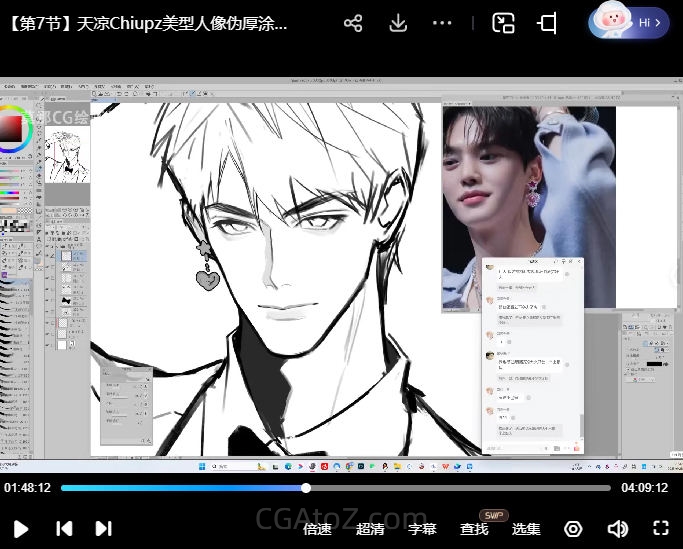
Task: Open the 字幕 subtitles option
Action: point(422,529)
